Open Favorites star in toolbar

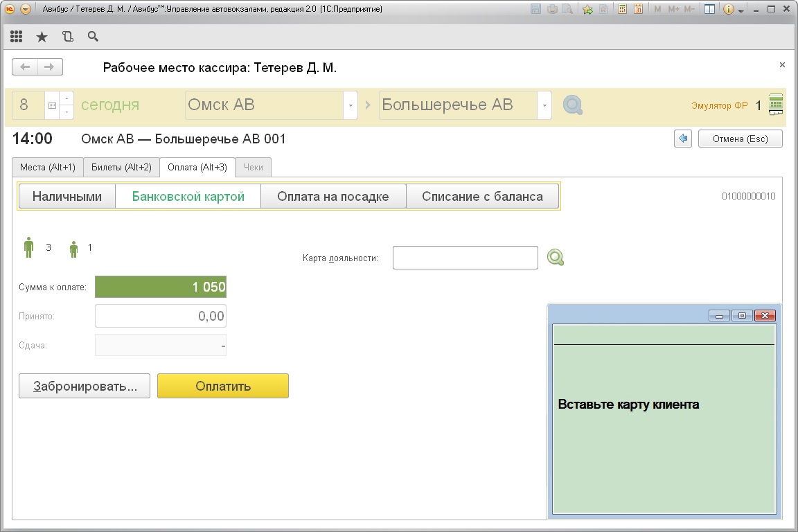pos(42,37)
